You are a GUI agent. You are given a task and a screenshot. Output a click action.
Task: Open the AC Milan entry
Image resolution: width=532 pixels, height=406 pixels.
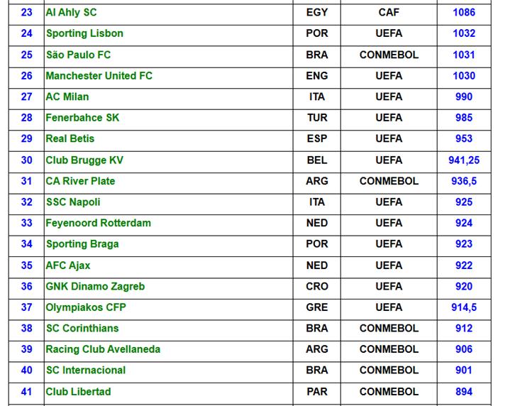pos(67,97)
